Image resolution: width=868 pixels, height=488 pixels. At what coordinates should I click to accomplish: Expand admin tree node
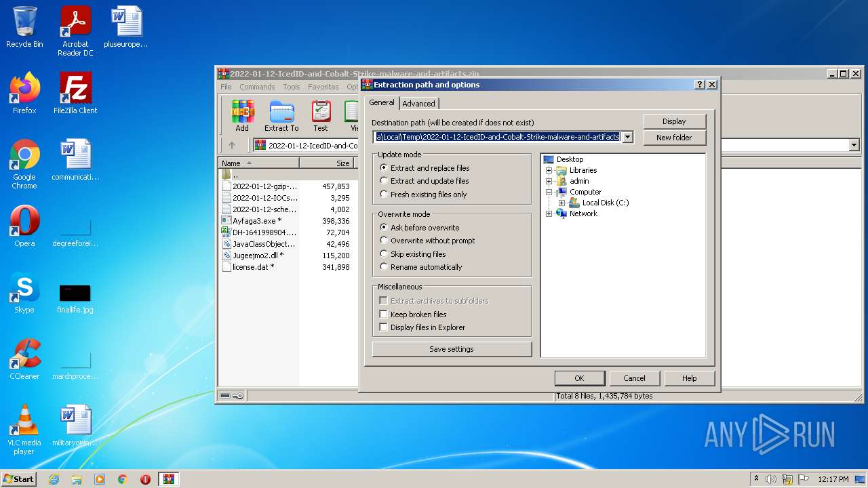549,181
